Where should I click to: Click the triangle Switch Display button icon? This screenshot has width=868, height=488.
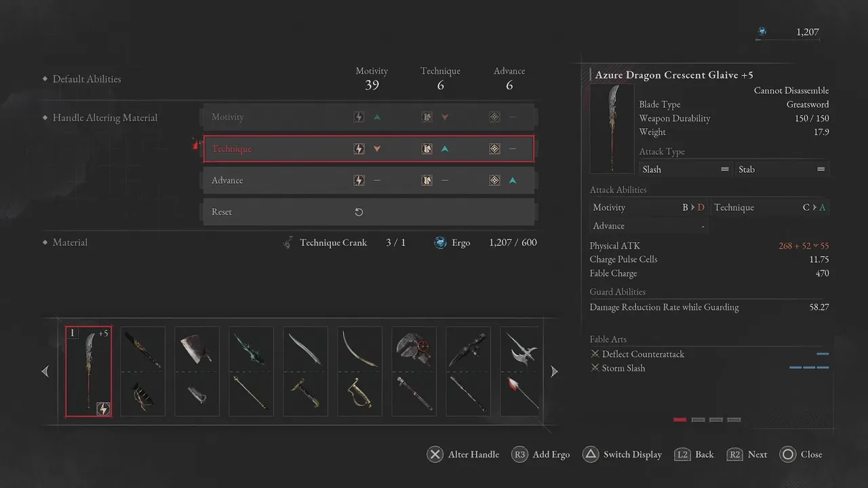(591, 455)
